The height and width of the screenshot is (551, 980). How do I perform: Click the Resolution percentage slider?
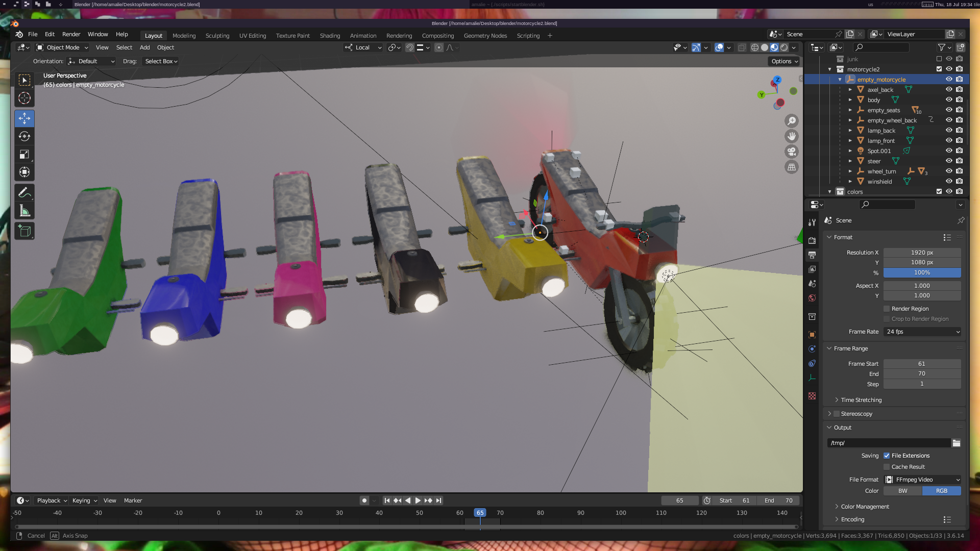tap(922, 272)
